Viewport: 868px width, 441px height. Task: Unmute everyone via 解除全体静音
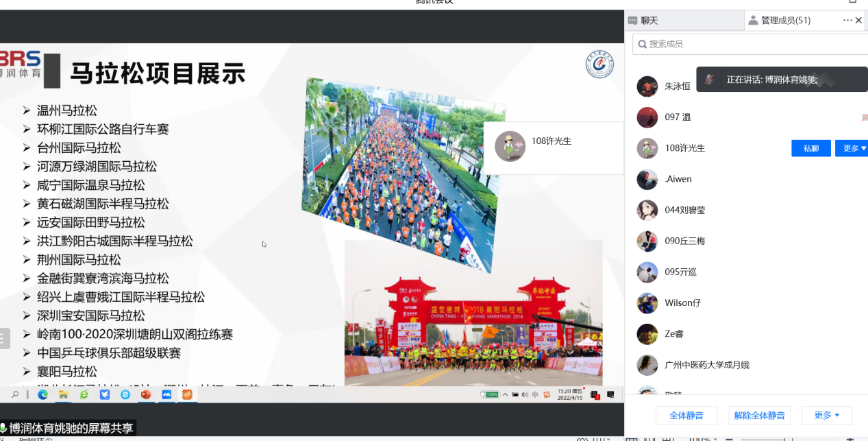pyautogui.click(x=761, y=415)
